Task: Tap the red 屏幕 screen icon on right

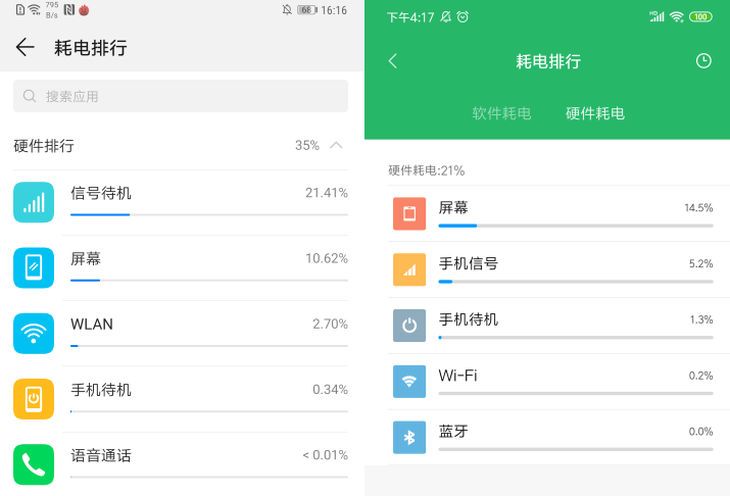Action: tap(409, 214)
